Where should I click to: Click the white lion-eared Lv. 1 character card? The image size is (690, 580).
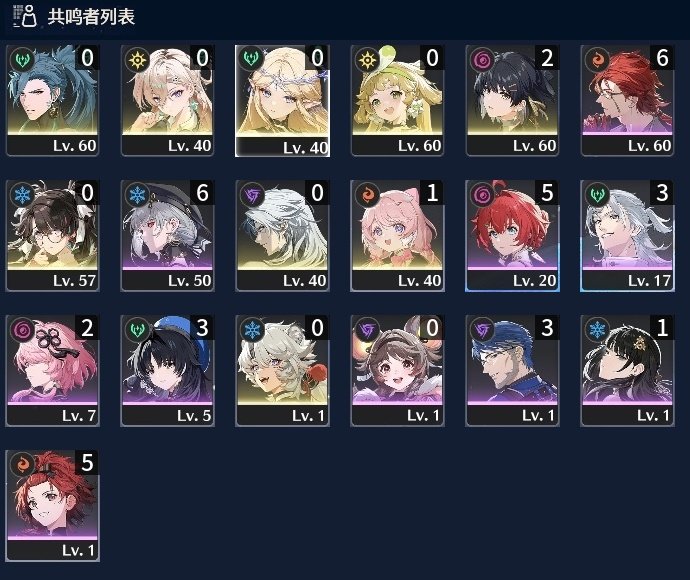point(282,371)
